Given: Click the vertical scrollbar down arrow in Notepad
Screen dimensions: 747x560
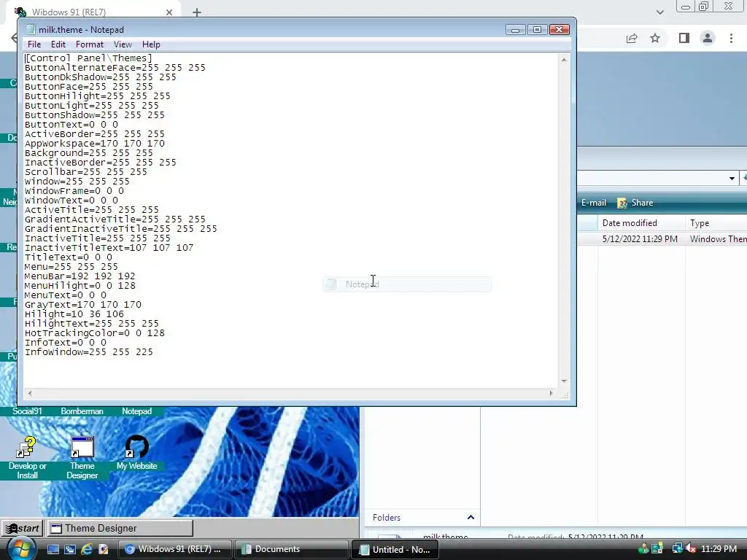Looking at the screenshot, I should point(564,381).
